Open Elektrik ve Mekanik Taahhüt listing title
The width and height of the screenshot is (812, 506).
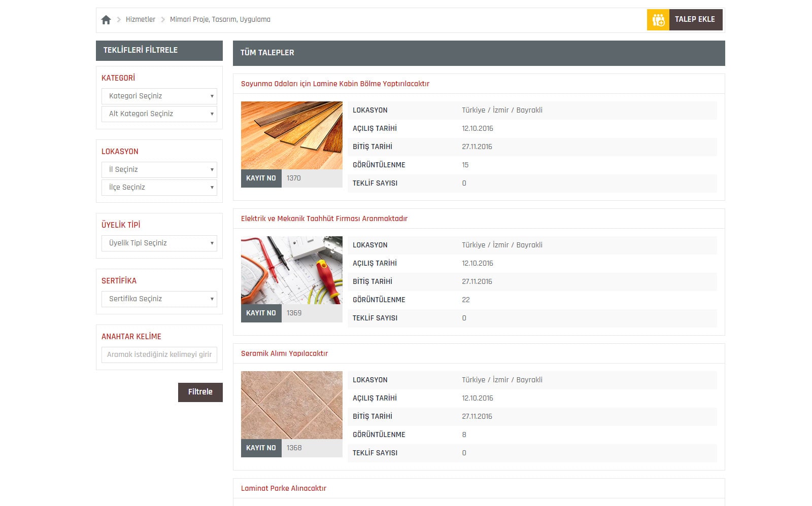[324, 219]
